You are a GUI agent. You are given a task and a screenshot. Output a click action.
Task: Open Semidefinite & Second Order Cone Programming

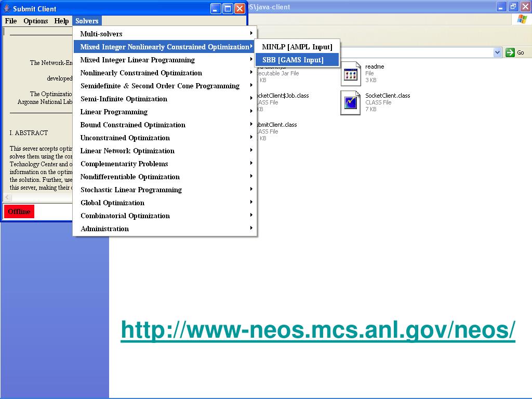click(165, 86)
